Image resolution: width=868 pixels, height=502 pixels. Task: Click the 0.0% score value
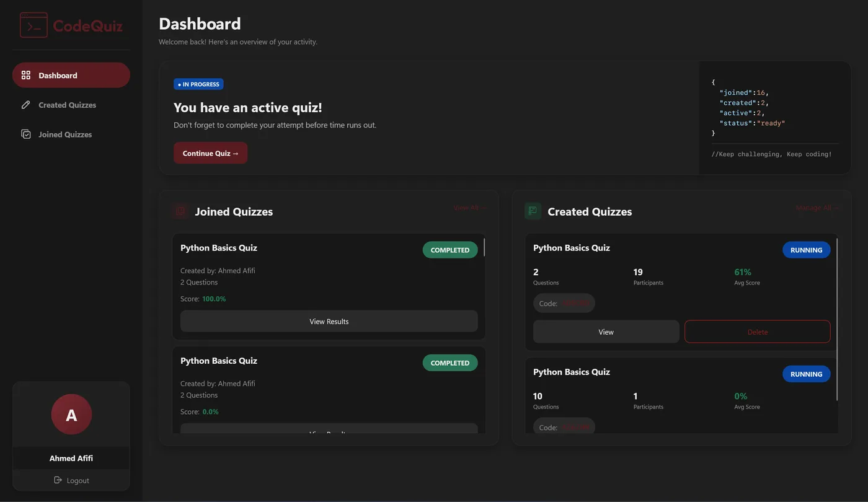[x=211, y=412]
